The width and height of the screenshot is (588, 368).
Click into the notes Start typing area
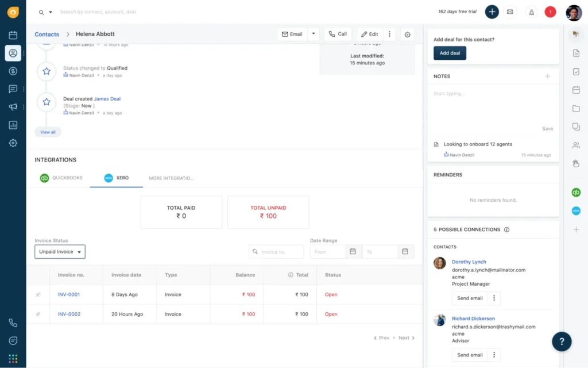coord(493,105)
